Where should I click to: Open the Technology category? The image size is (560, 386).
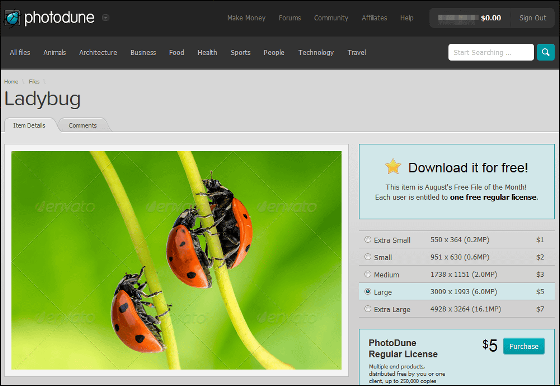316,52
